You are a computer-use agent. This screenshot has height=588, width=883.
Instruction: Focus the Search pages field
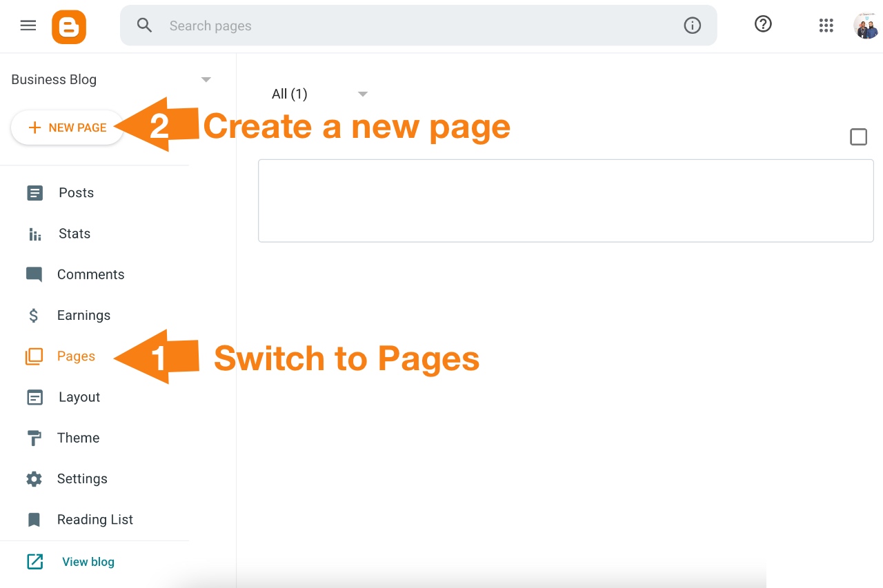418,26
